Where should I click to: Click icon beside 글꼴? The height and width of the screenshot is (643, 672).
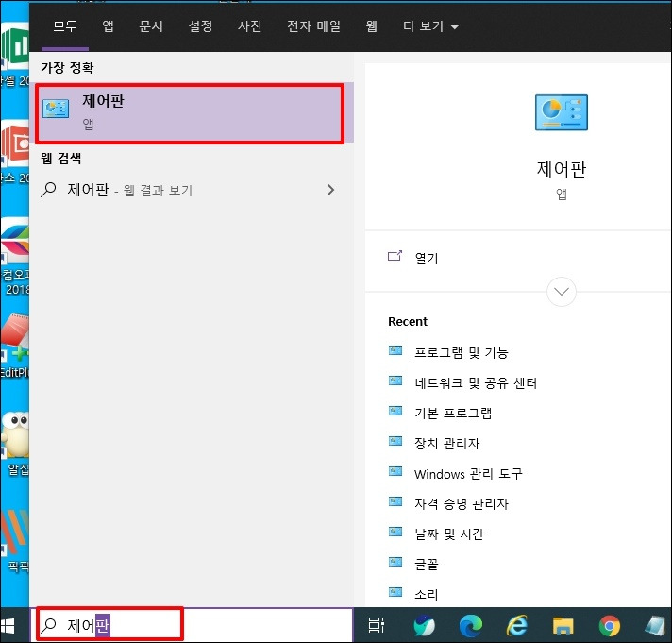pos(395,562)
